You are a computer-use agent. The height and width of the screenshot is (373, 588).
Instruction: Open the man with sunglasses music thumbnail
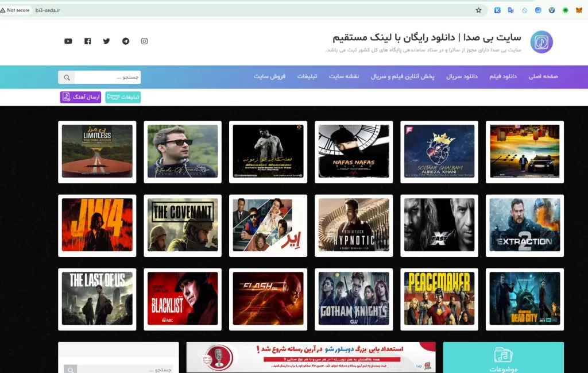pyautogui.click(x=183, y=152)
